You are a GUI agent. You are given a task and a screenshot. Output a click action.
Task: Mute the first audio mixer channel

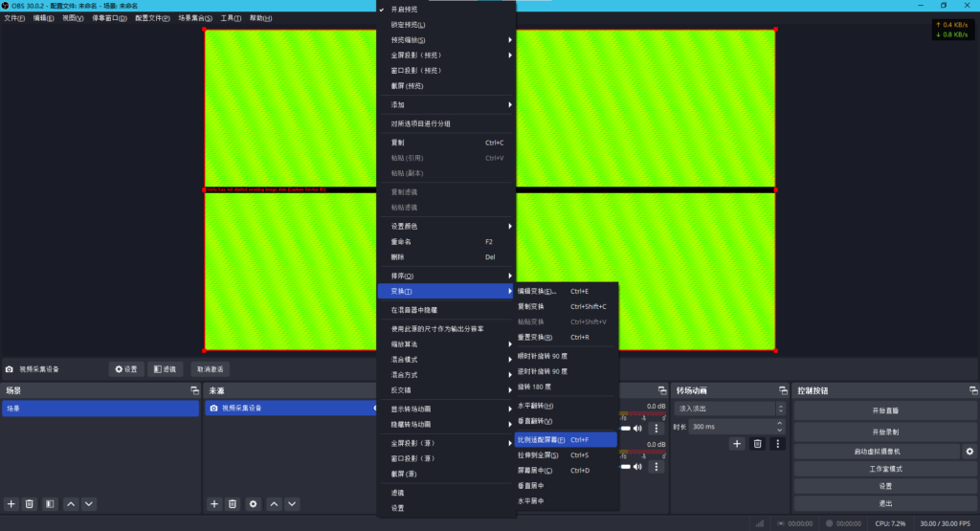click(x=637, y=428)
